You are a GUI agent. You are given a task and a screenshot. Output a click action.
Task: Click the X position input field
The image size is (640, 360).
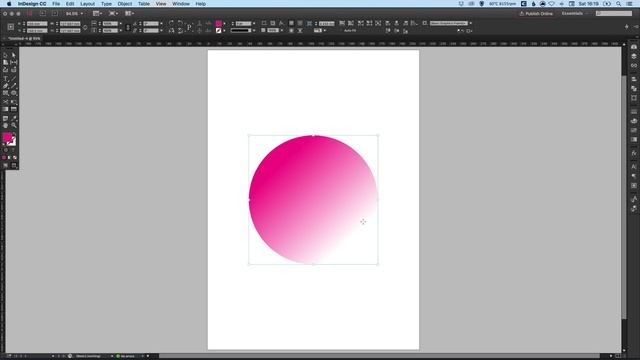[x=37, y=24]
